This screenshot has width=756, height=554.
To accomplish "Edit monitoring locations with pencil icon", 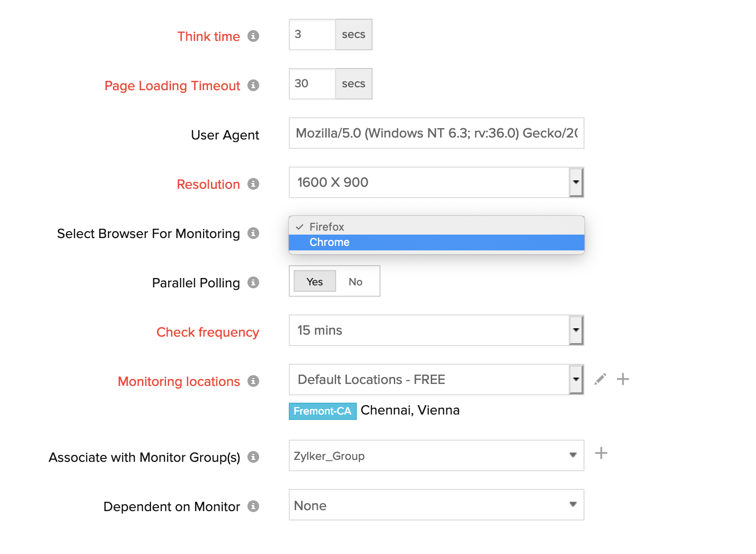I will click(600, 379).
